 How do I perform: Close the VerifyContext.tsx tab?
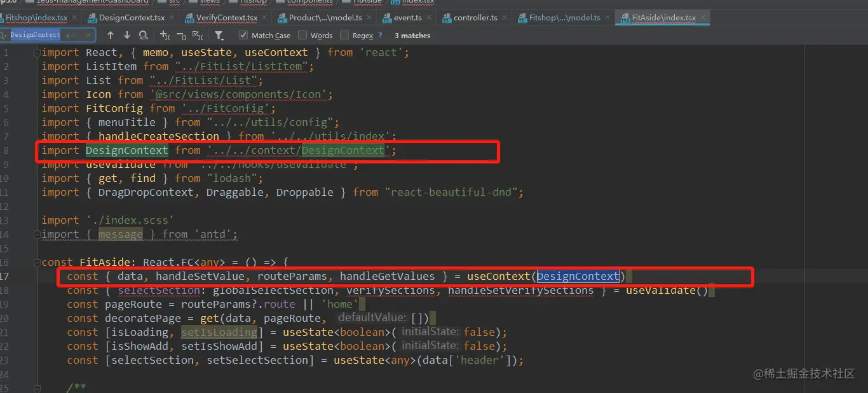(x=266, y=18)
